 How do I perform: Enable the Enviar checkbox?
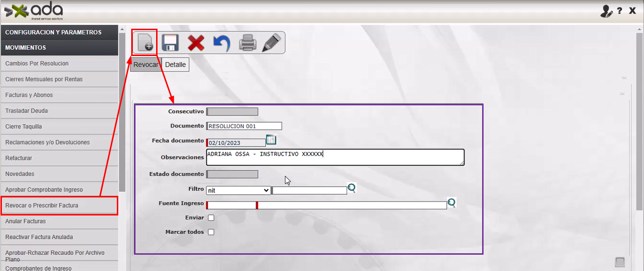pos(211,218)
